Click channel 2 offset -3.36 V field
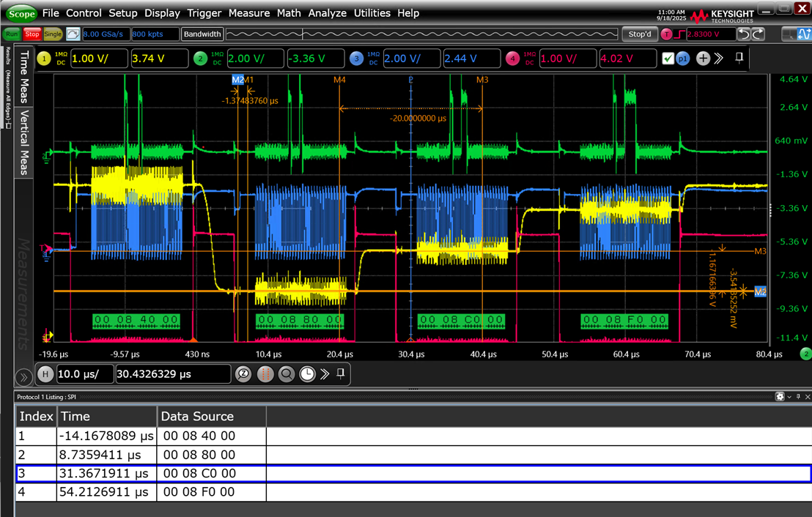The width and height of the screenshot is (812, 517). coord(316,59)
